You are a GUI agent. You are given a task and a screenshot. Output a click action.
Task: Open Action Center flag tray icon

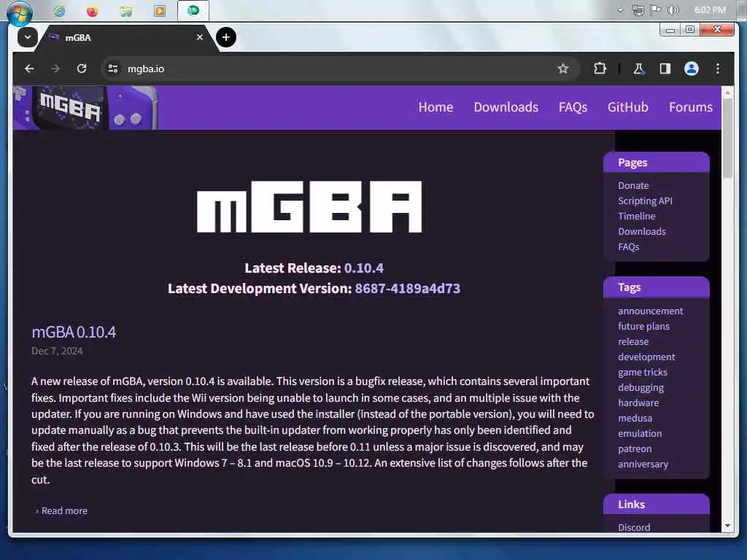click(656, 10)
